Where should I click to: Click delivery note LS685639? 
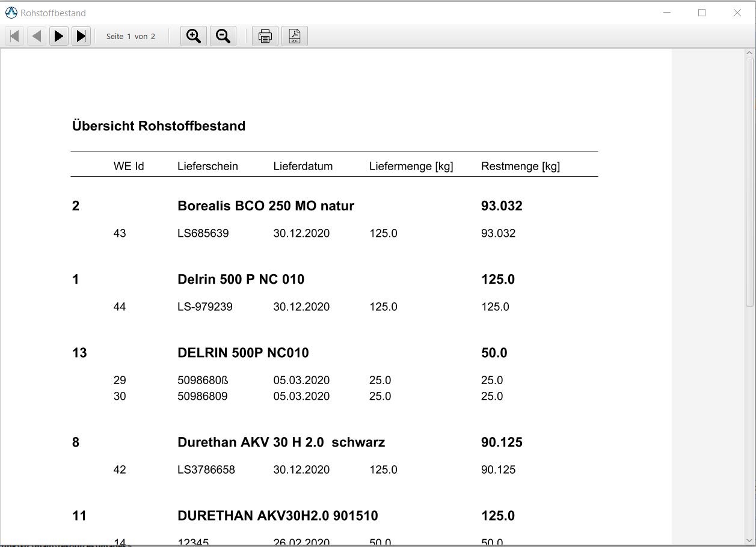pos(203,233)
